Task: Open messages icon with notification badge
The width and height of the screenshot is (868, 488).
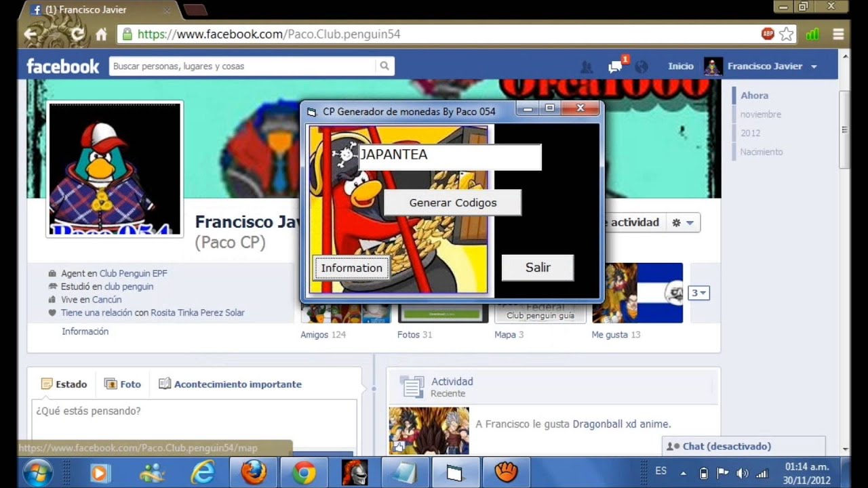Action: pyautogui.click(x=616, y=66)
